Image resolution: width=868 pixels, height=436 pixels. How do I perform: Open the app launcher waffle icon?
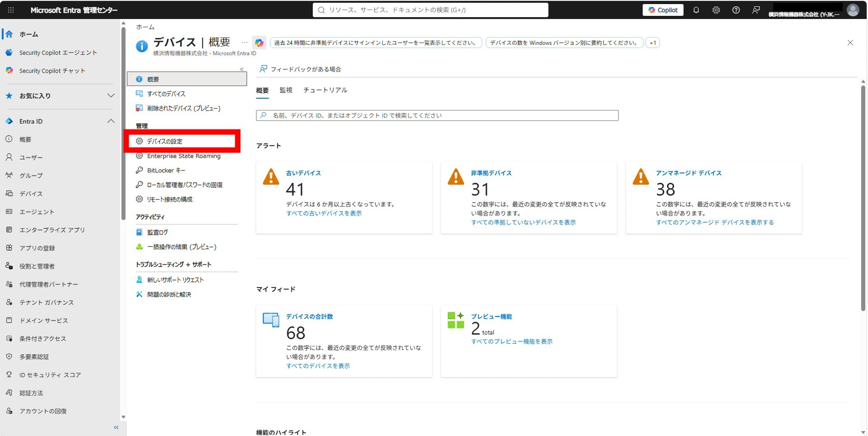point(11,10)
